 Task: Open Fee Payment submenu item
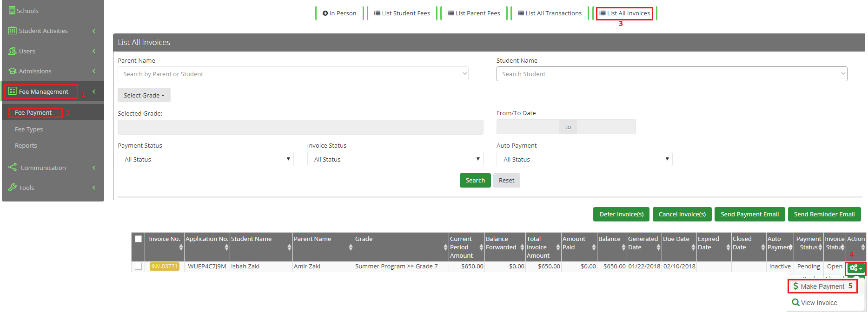[33, 112]
